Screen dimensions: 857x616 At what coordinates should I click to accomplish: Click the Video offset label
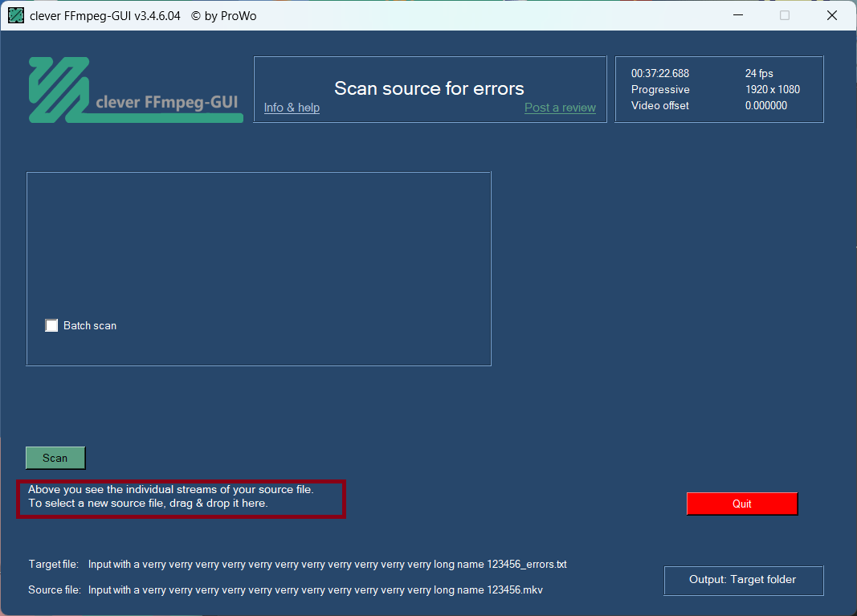[x=659, y=105]
